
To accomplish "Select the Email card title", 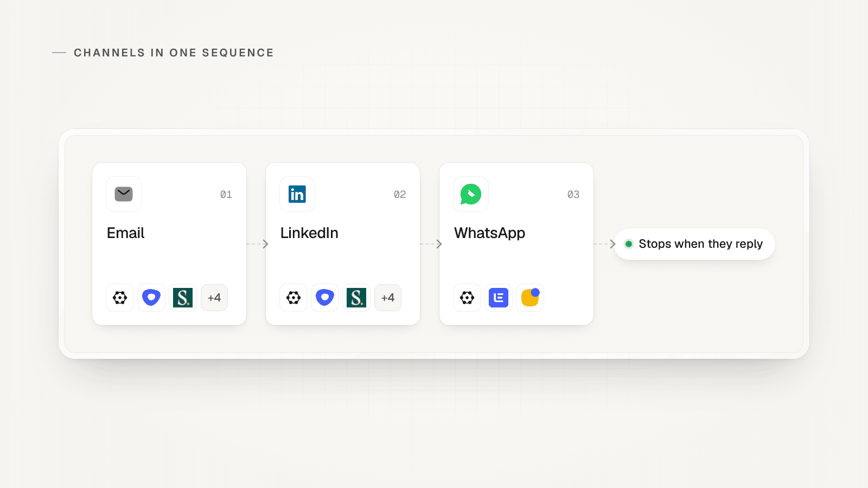I will (x=125, y=233).
